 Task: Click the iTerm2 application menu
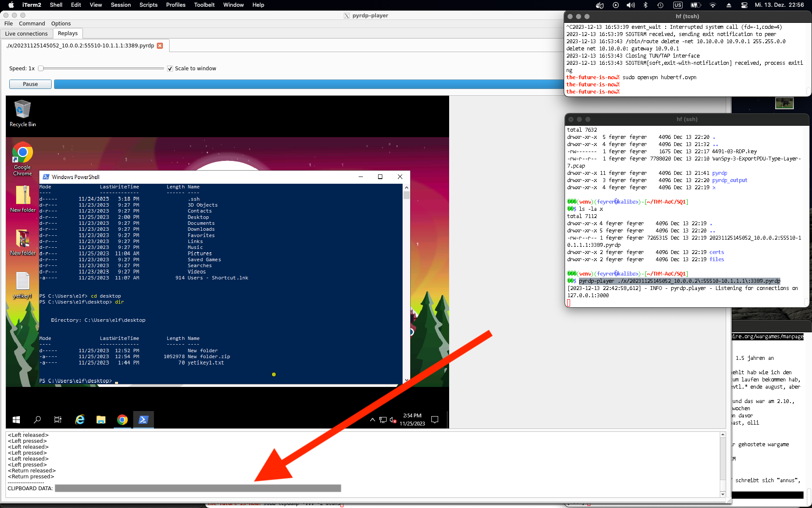(32, 5)
